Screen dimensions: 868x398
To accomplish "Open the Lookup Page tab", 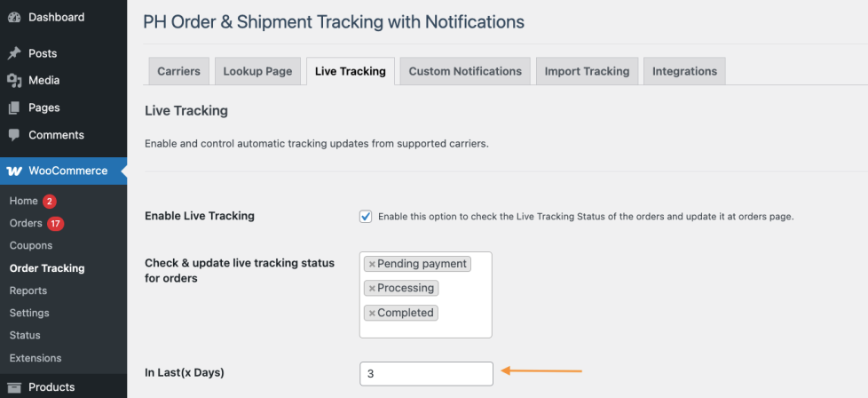I will [x=257, y=71].
